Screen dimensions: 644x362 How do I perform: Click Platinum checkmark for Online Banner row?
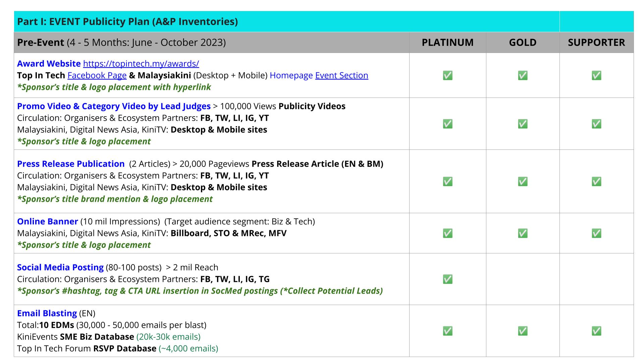(447, 233)
